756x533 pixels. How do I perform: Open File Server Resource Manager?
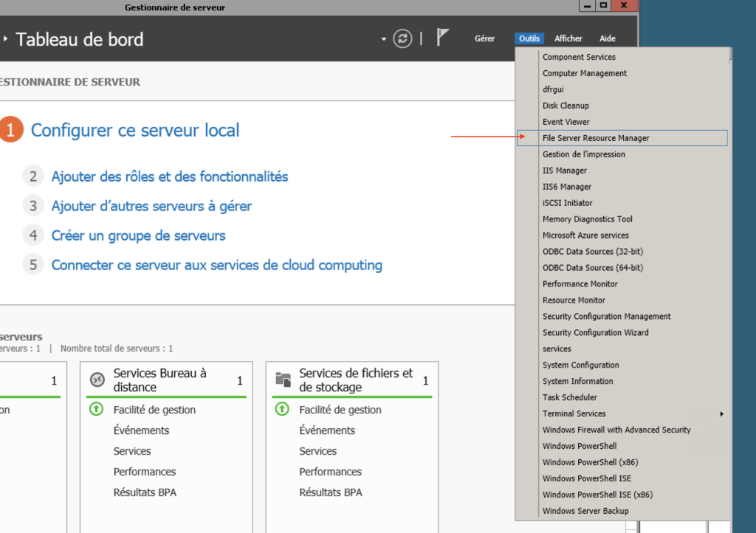pos(622,138)
